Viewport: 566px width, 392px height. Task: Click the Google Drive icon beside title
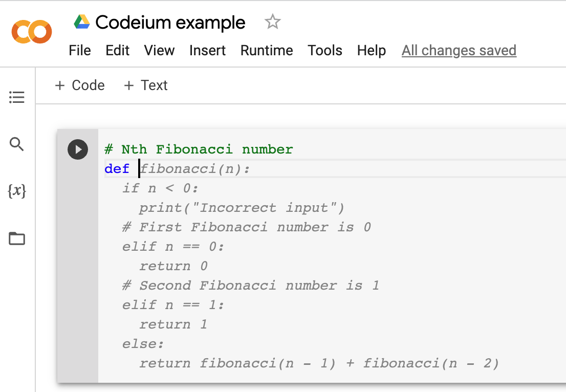click(x=82, y=21)
